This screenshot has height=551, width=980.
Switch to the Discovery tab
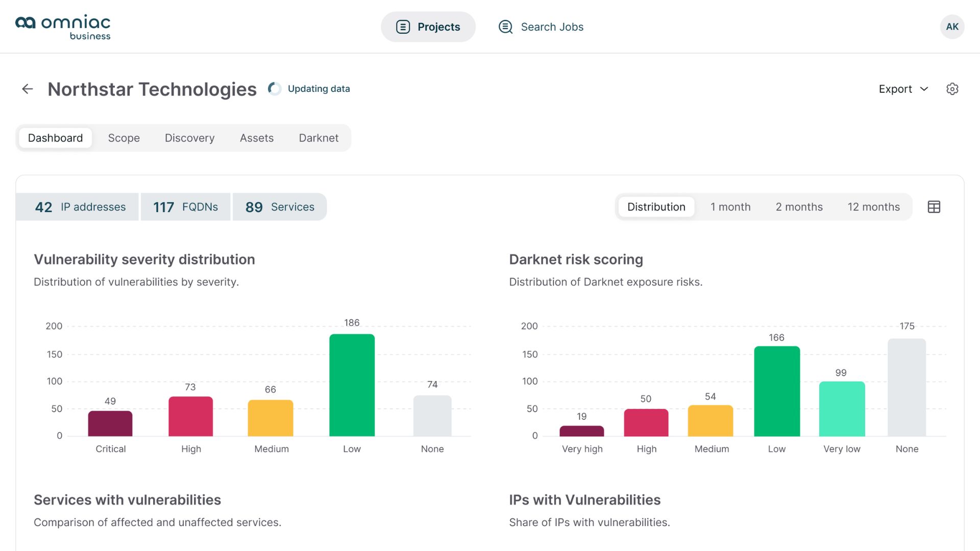189,138
